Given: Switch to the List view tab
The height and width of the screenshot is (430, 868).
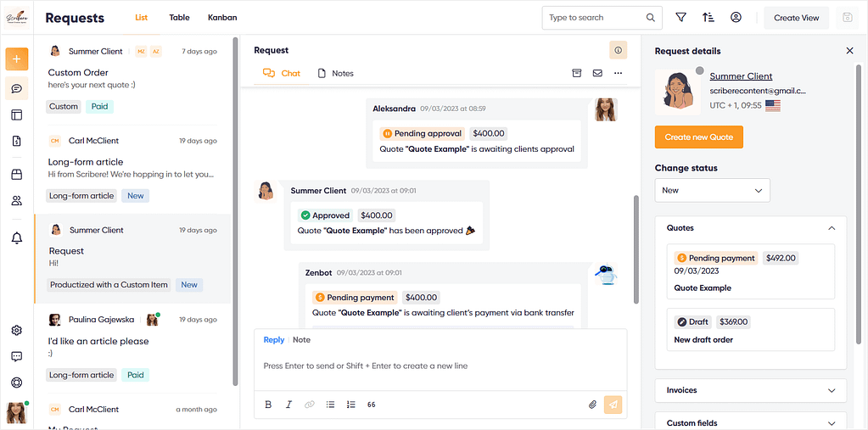Looking at the screenshot, I should click(x=141, y=18).
